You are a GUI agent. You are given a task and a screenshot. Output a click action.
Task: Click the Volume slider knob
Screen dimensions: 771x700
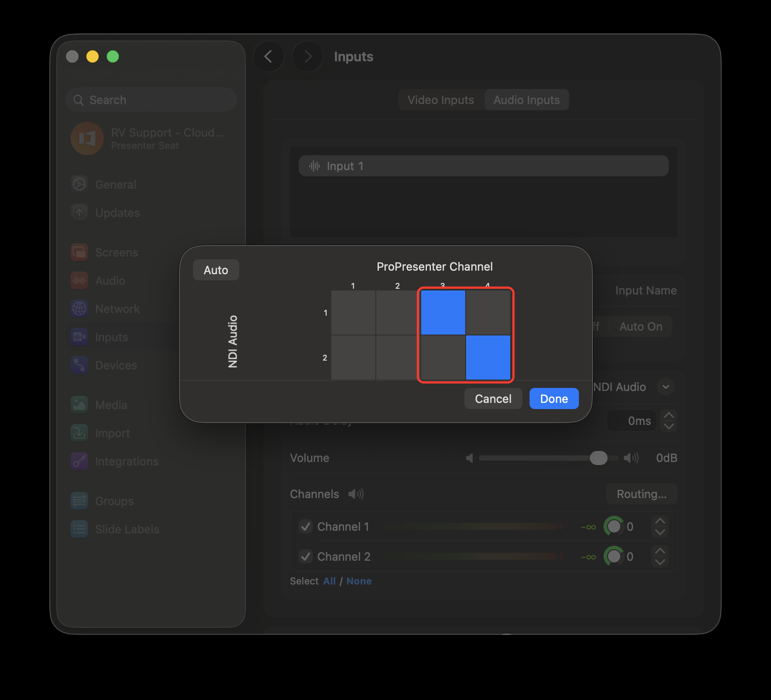598,458
